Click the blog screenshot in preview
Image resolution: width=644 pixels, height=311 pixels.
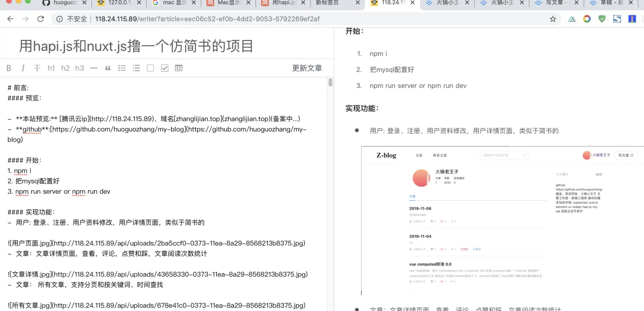click(502, 220)
